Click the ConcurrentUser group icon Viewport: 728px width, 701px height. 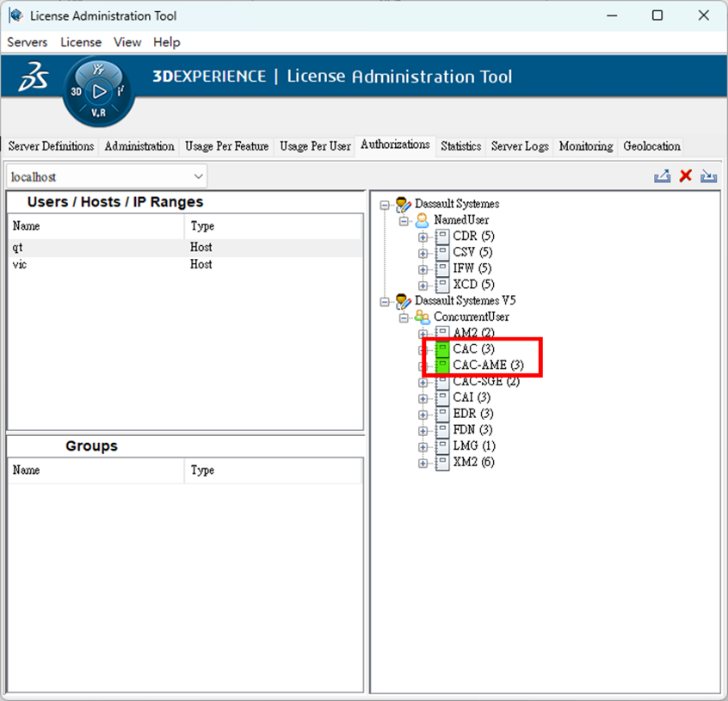[422, 317]
